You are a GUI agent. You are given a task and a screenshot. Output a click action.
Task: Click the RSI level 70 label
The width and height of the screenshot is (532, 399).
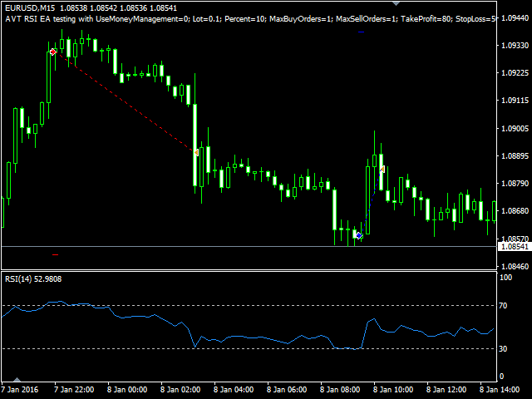click(504, 306)
